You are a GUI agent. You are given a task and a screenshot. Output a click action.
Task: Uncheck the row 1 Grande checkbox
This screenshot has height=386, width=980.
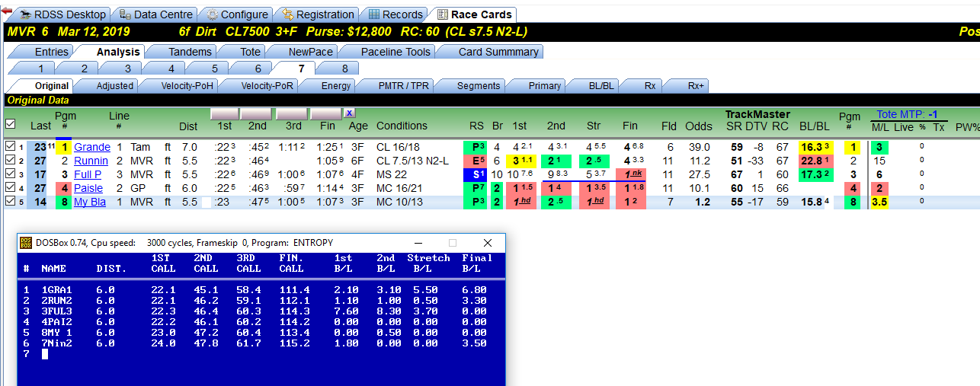click(9, 147)
